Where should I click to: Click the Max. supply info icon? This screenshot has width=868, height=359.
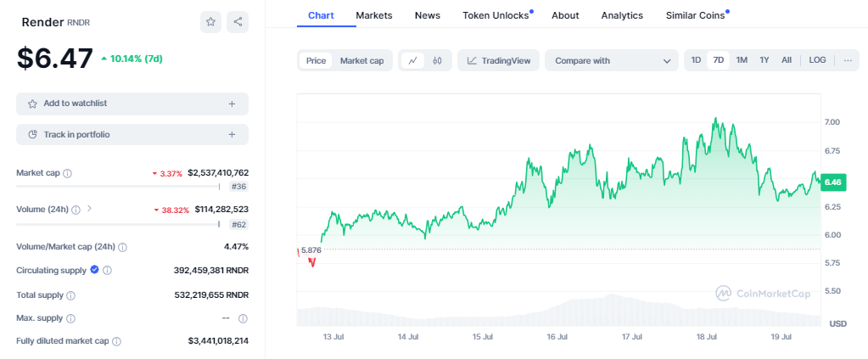[x=71, y=318]
